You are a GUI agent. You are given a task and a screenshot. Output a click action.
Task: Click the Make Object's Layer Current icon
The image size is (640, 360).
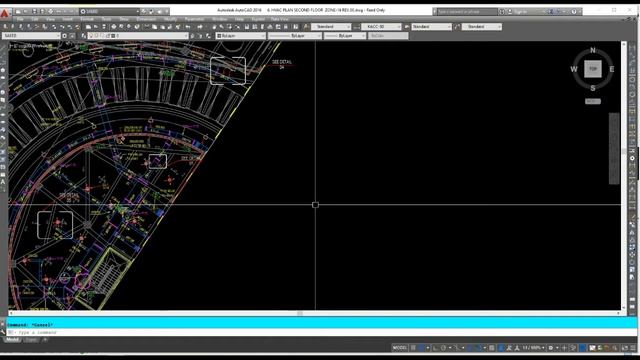tap(193, 36)
